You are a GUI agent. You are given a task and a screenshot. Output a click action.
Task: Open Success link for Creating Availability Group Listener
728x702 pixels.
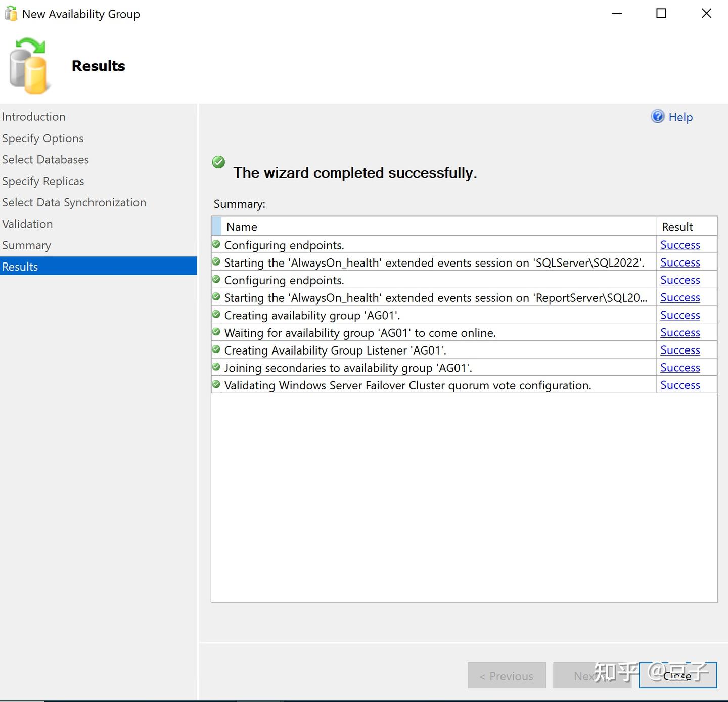[x=680, y=350]
